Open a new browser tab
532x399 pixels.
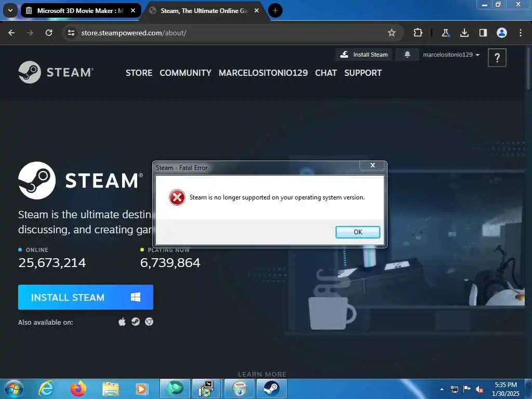coord(275,10)
